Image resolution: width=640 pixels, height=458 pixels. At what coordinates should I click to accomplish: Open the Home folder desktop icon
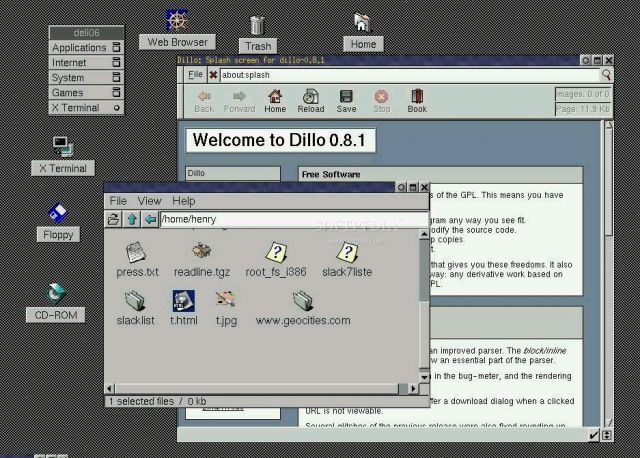pos(362,23)
